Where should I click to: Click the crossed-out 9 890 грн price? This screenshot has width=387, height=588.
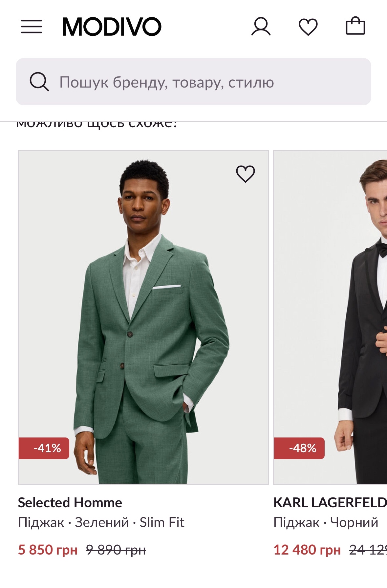(116, 550)
